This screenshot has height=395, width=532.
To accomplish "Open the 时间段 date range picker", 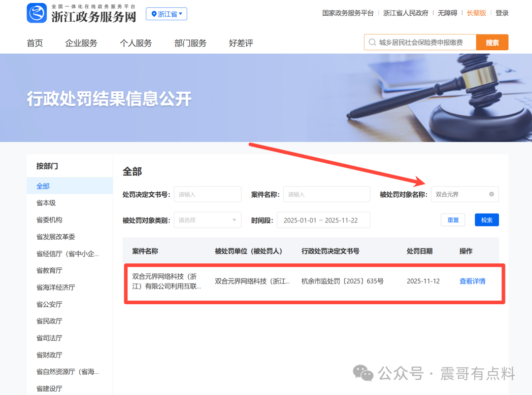I will click(x=323, y=220).
